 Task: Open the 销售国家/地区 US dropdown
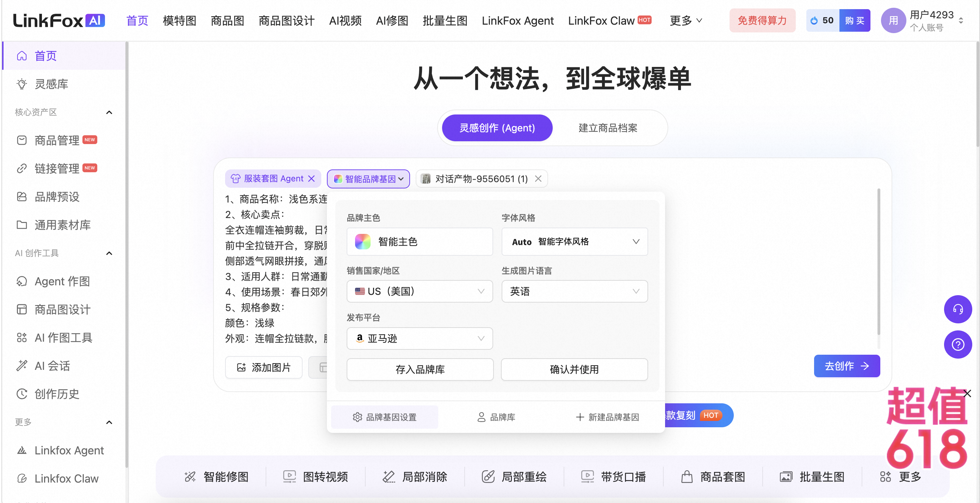click(420, 291)
